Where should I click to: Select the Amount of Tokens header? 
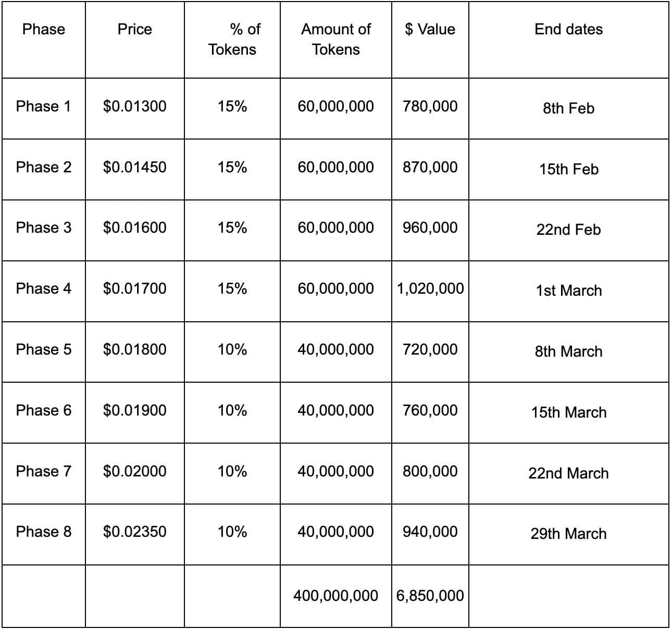335,39
